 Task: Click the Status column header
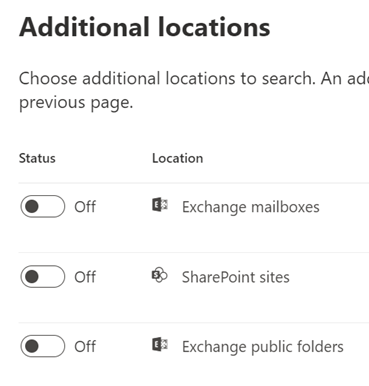pos(37,158)
